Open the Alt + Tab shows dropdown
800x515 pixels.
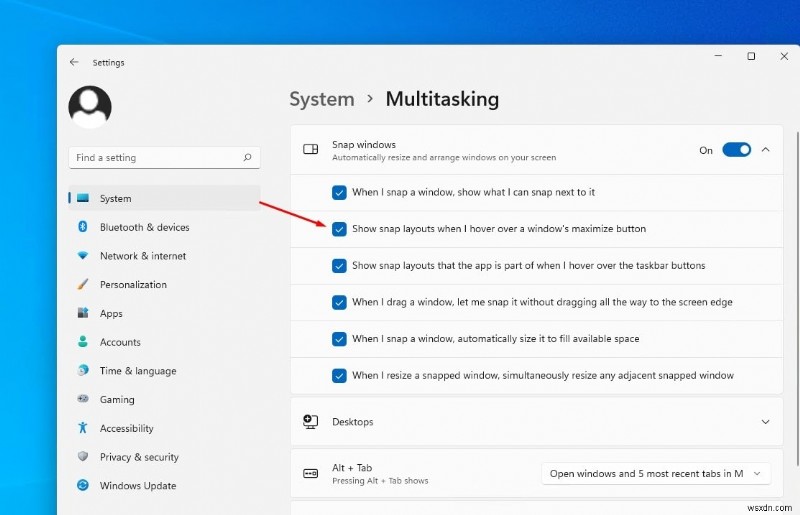point(656,474)
